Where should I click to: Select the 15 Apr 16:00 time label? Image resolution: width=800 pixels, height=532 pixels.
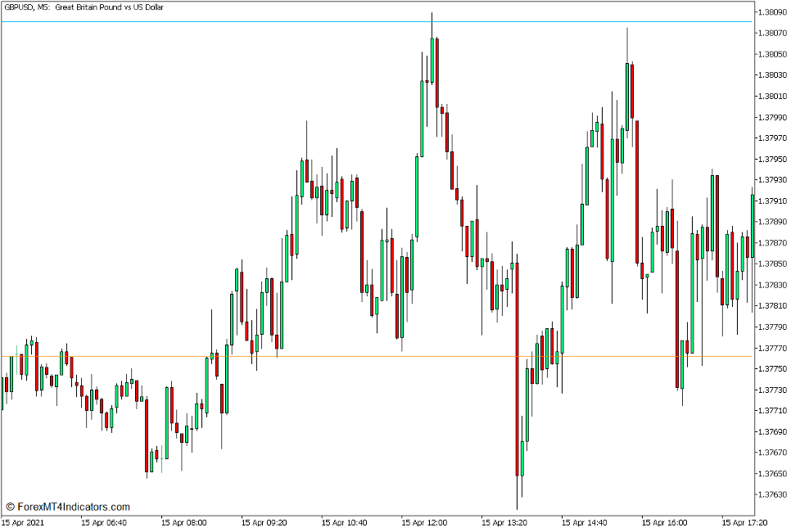click(x=666, y=521)
